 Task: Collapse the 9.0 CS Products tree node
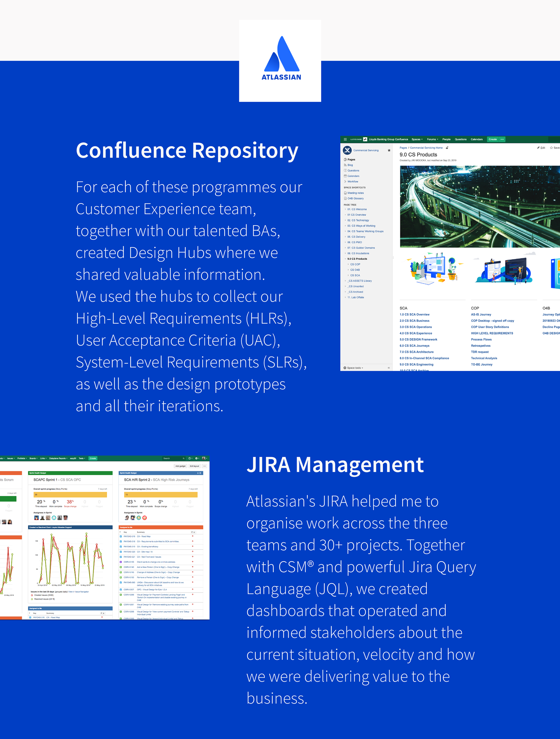345,259
